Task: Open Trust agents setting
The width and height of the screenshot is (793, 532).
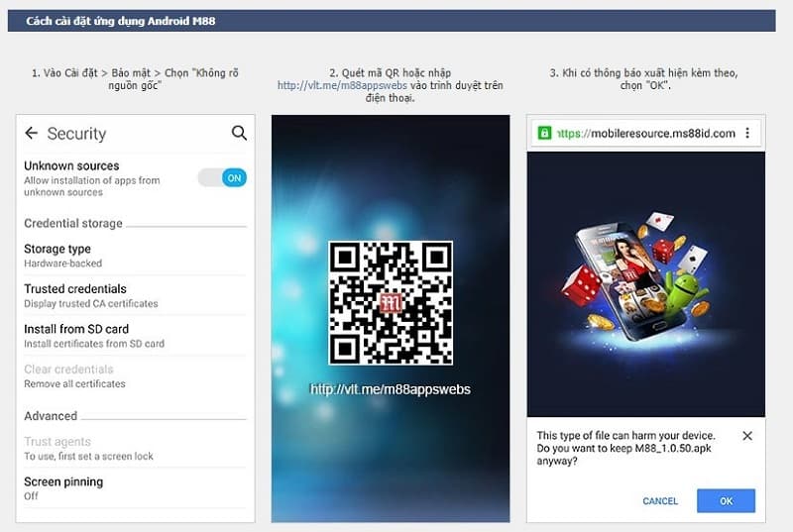Action: click(x=135, y=448)
